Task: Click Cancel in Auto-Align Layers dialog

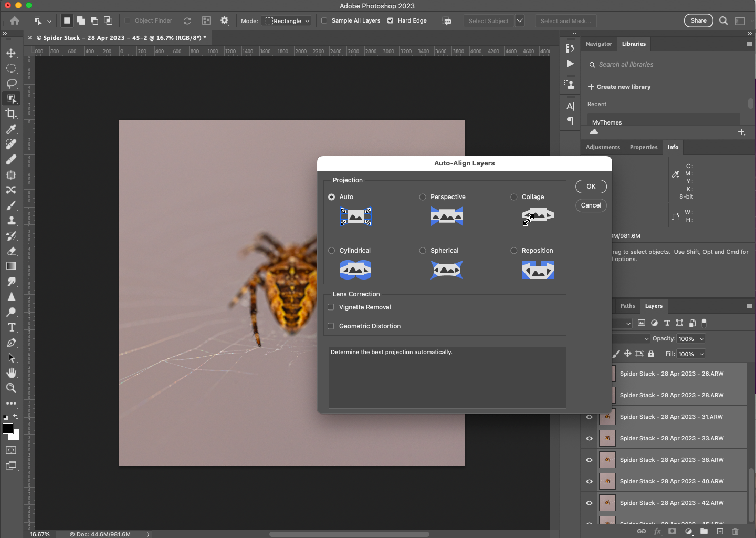Action: [591, 205]
